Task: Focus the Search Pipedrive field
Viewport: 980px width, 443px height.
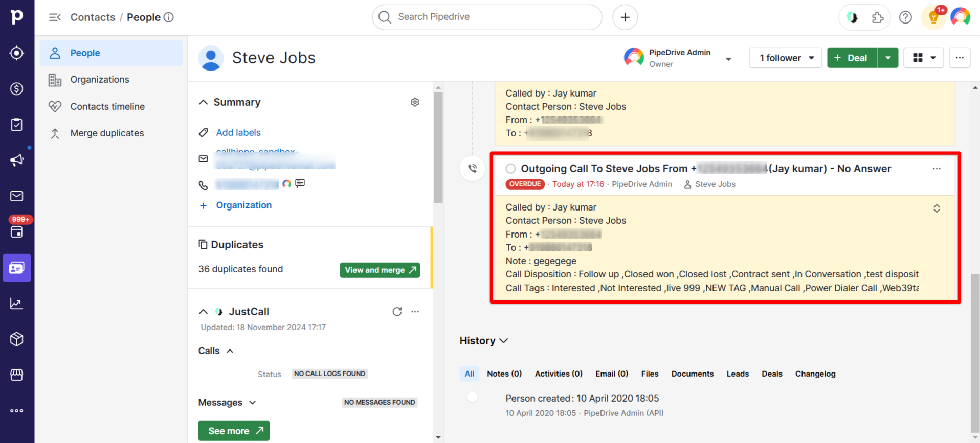Action: [487, 17]
